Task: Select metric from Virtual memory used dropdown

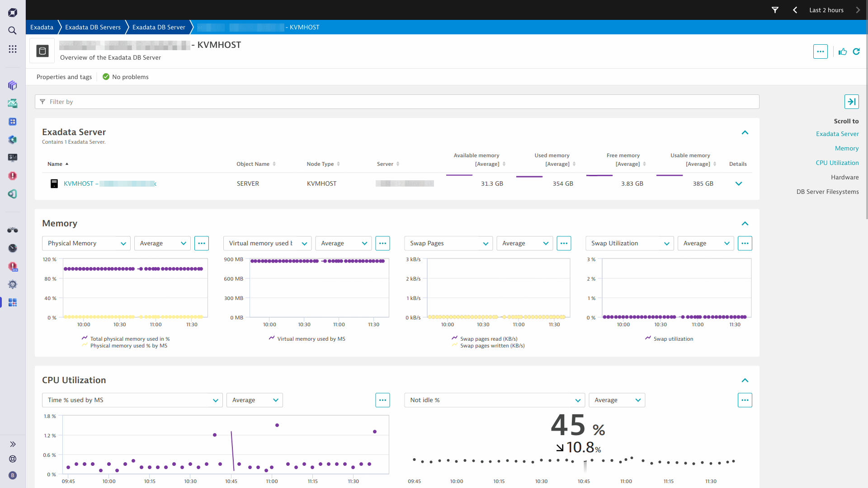Action: [268, 243]
